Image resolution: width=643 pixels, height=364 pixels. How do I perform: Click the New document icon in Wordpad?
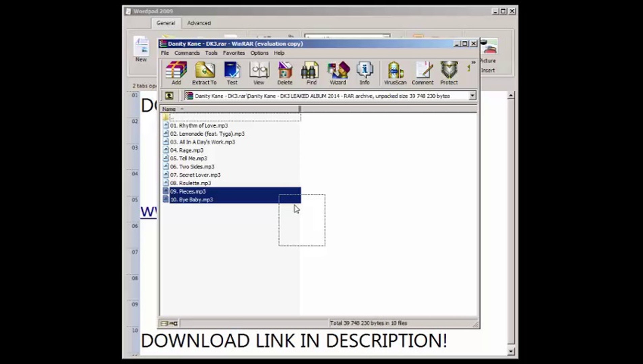pos(141,49)
